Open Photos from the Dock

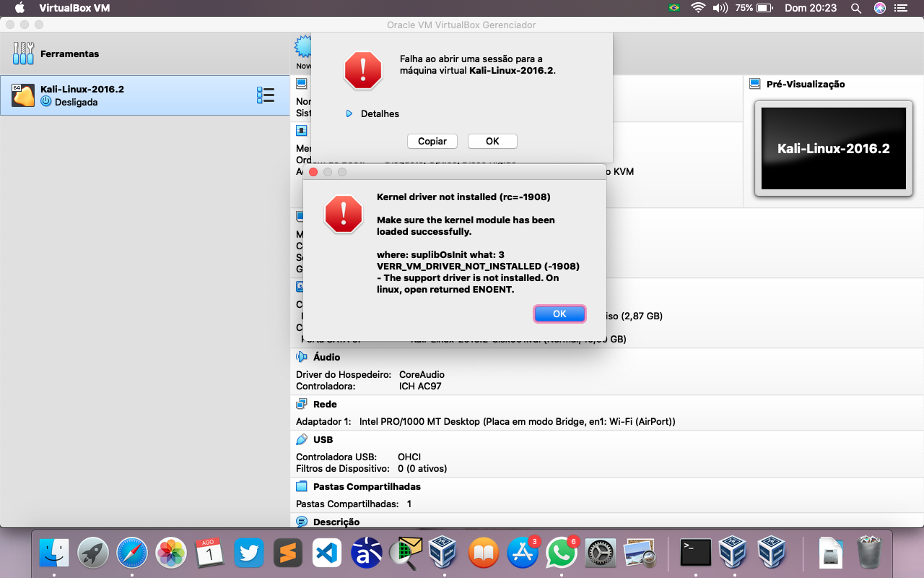point(171,553)
